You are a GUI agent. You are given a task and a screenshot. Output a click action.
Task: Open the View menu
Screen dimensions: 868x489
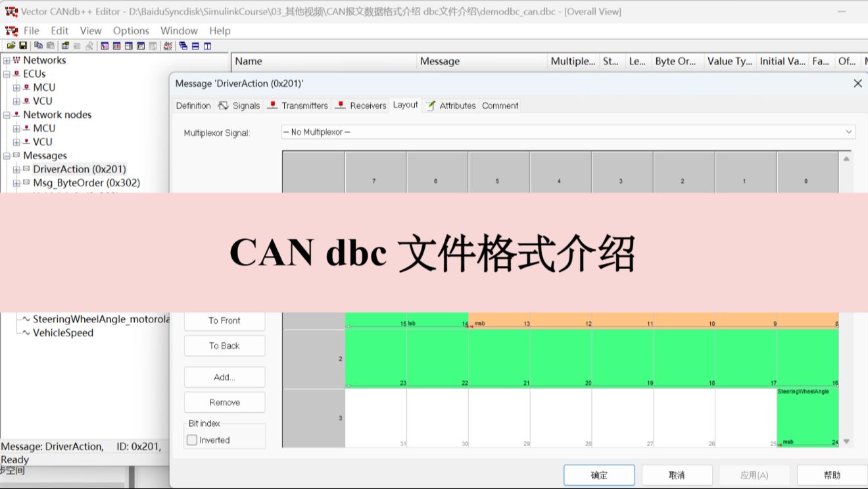91,30
